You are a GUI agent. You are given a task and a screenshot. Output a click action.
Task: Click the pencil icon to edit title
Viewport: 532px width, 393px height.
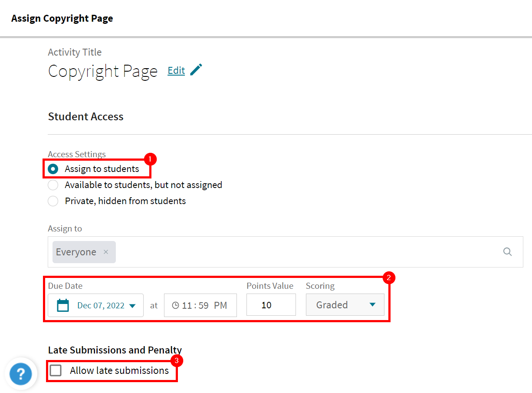(197, 69)
